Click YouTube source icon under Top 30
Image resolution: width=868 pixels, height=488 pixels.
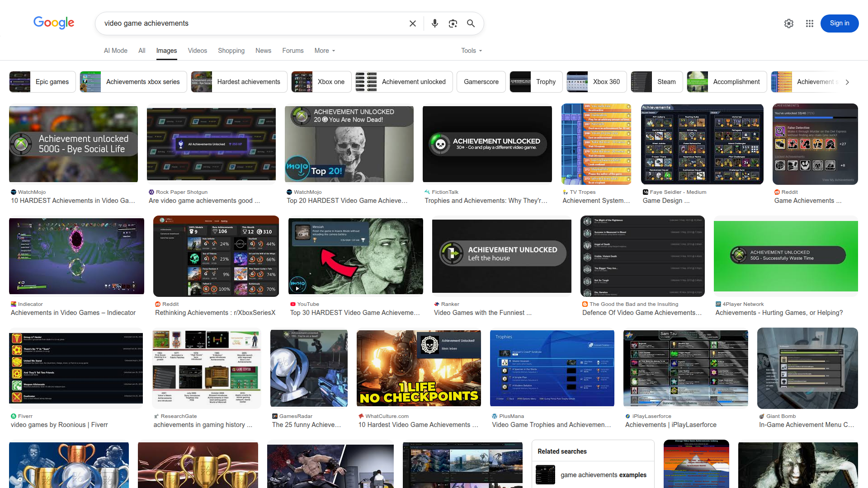click(293, 304)
